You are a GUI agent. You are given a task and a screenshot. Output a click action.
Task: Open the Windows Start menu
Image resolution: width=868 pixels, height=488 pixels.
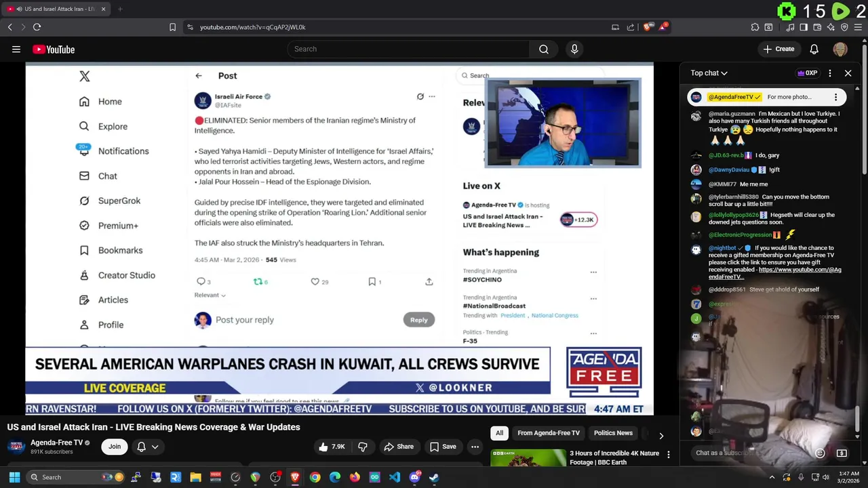[14, 477]
